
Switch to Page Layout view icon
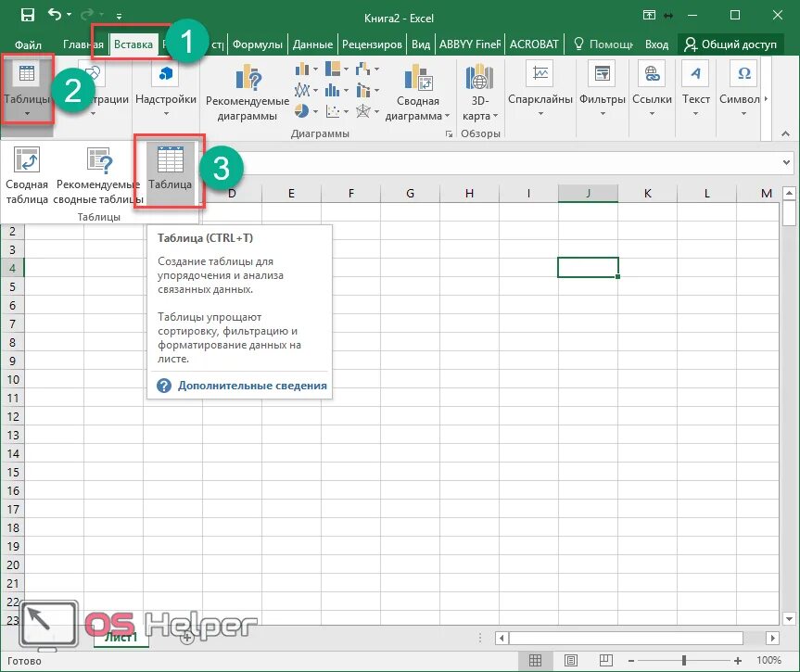click(x=570, y=661)
